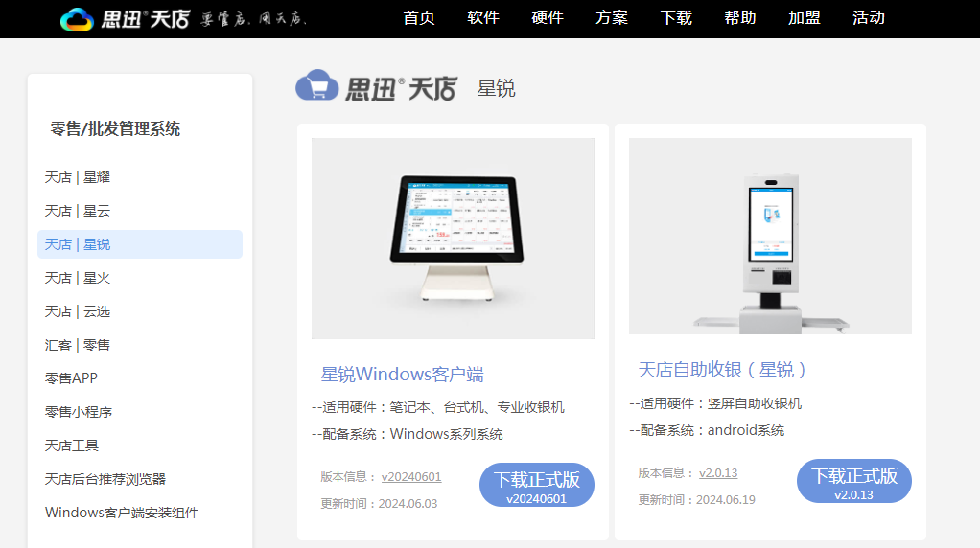The height and width of the screenshot is (548, 980).
Task: Open 星锐Windows客户端 title link
Action: coord(402,375)
